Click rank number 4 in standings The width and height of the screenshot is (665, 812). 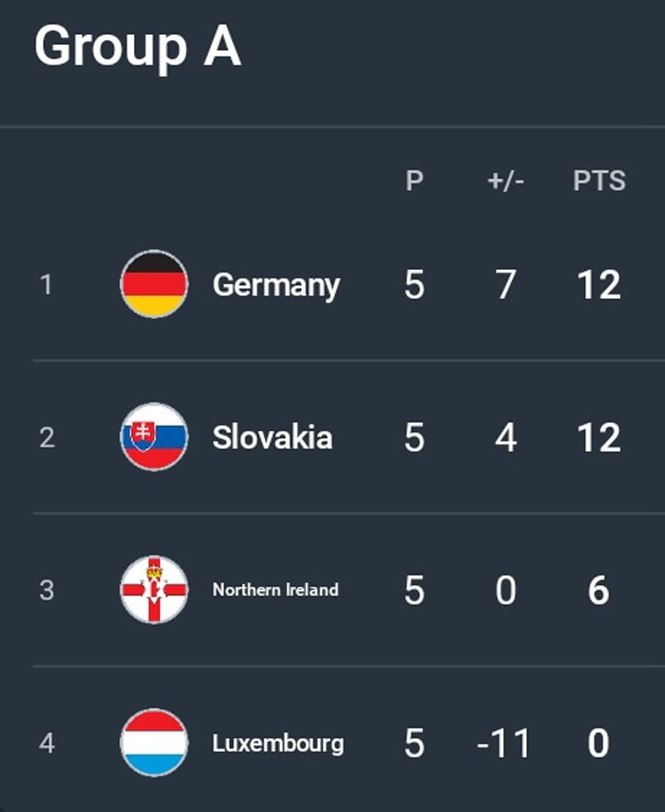47,743
